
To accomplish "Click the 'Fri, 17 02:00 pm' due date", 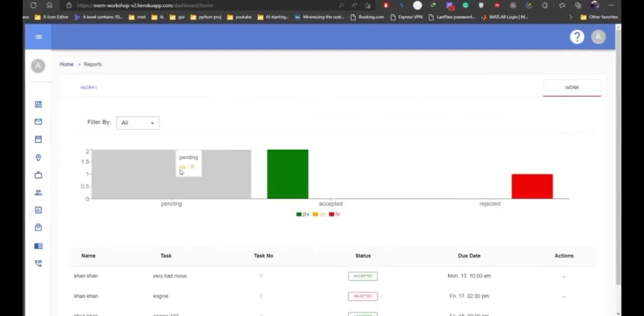I will pos(469,296).
